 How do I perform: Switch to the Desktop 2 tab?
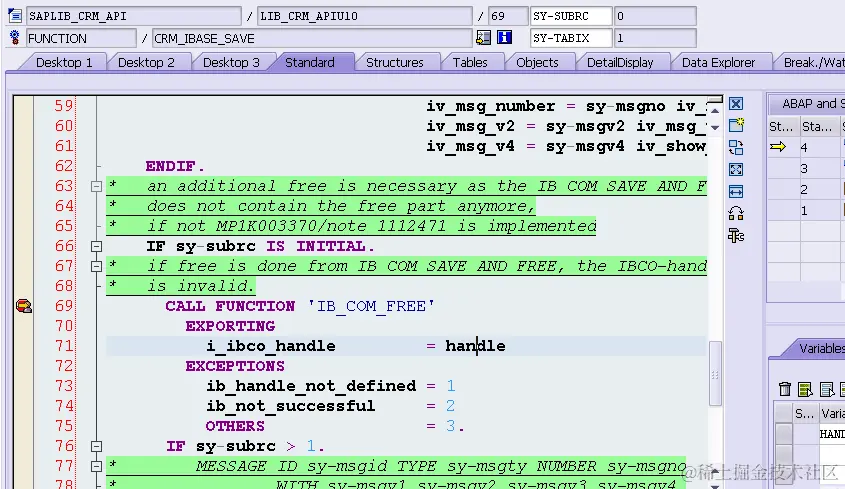[146, 63]
